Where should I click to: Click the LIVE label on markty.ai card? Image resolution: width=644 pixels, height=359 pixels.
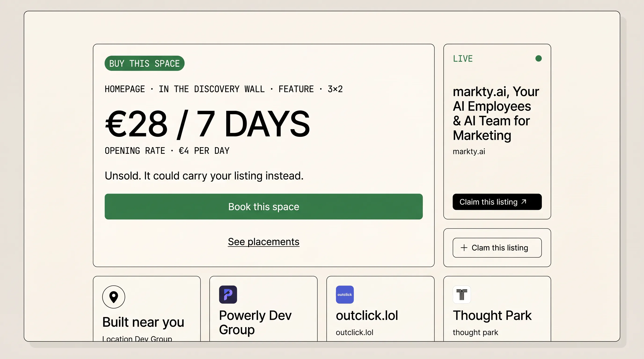[463, 59]
